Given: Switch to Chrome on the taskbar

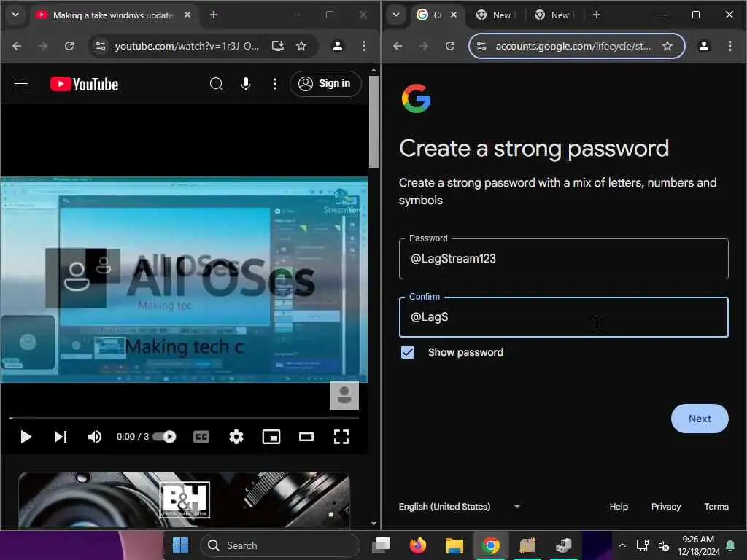Looking at the screenshot, I should 491,545.
